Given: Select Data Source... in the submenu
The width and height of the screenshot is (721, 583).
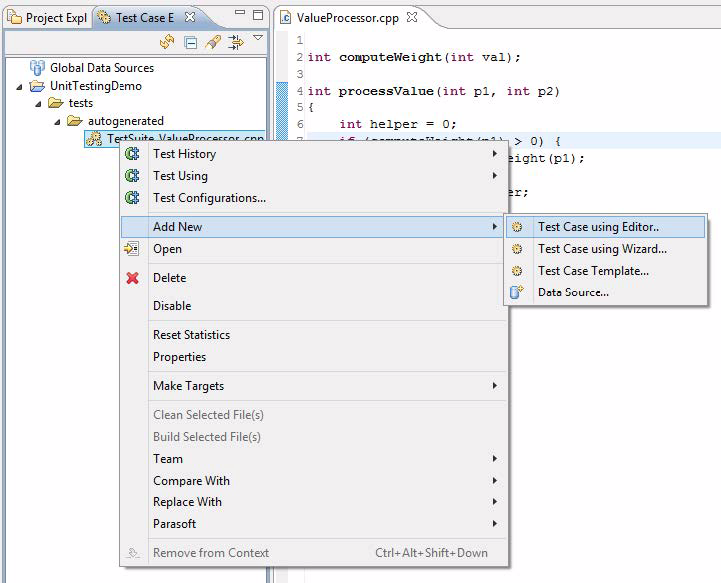Looking at the screenshot, I should [605, 292].
